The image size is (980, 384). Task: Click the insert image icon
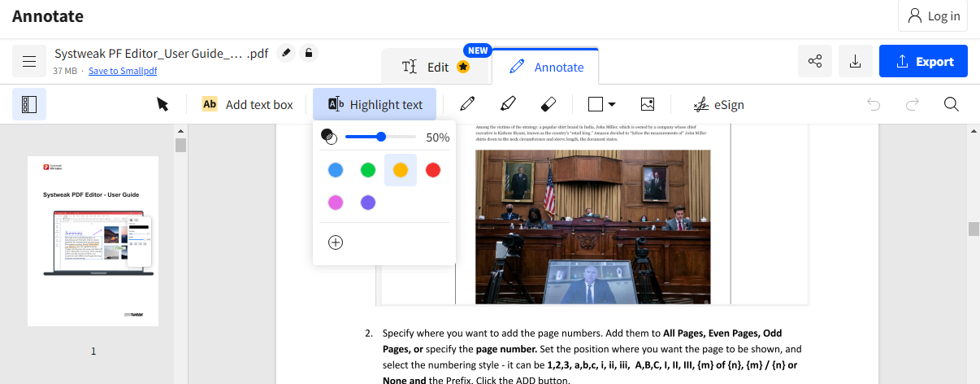(648, 104)
